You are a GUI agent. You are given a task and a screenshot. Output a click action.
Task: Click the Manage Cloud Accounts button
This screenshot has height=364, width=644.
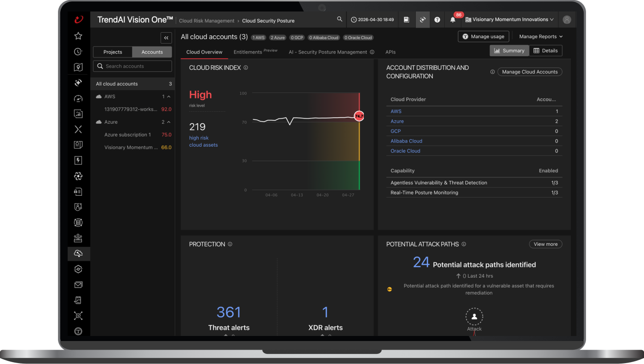tap(530, 72)
